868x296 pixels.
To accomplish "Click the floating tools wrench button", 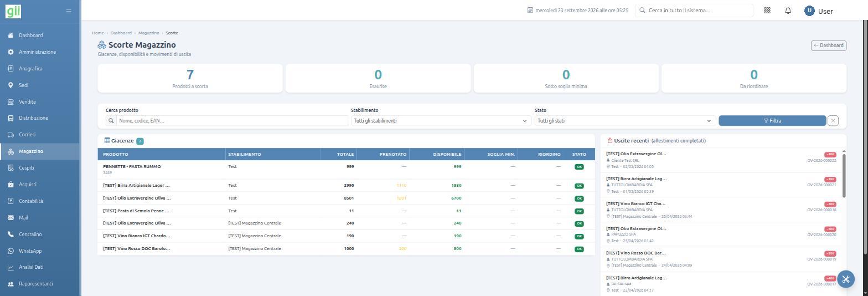I will 846,279.
